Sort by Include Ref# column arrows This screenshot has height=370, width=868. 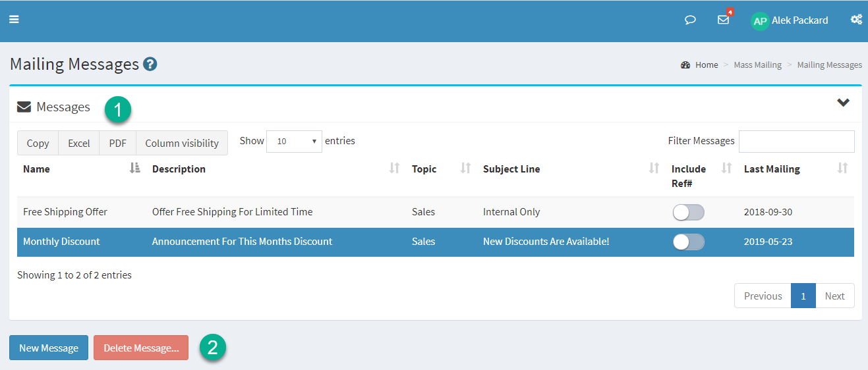(727, 169)
